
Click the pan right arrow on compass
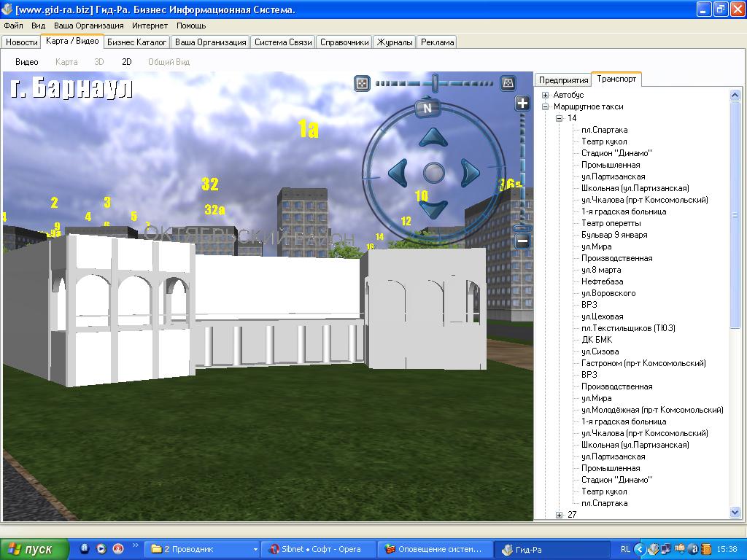tap(469, 173)
